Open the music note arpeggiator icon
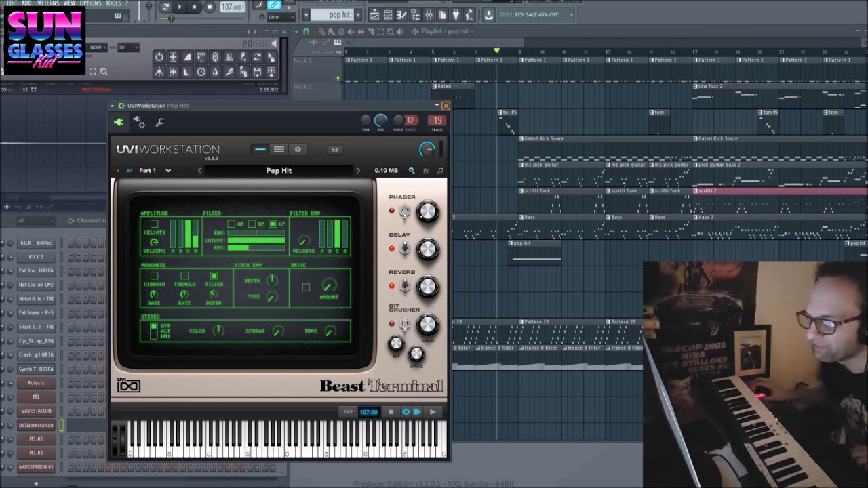Screen dimensions: 868x488 click(x=440, y=171)
